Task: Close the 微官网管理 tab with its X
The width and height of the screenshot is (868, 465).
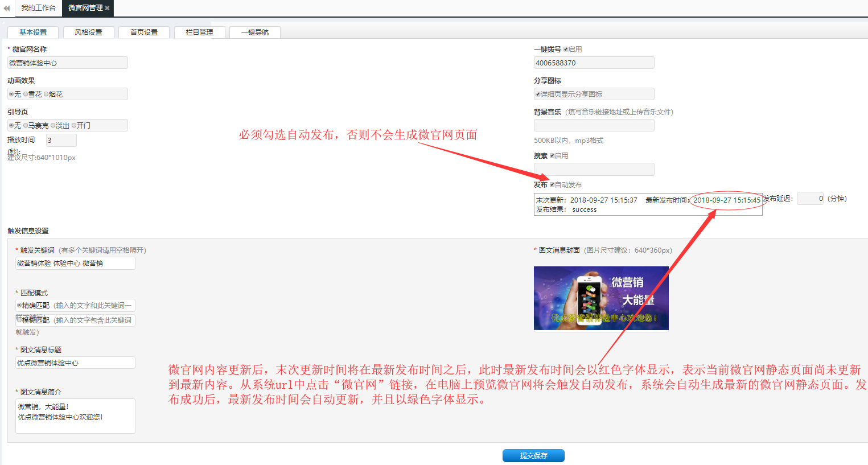Action: coord(107,8)
